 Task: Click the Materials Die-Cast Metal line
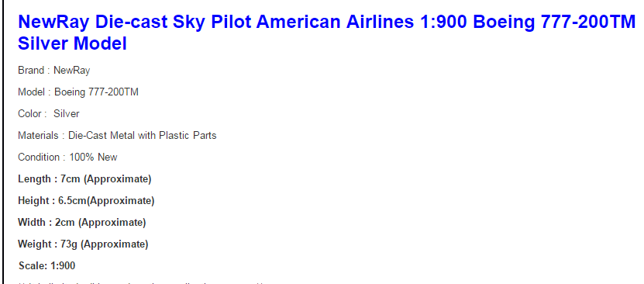(x=117, y=136)
